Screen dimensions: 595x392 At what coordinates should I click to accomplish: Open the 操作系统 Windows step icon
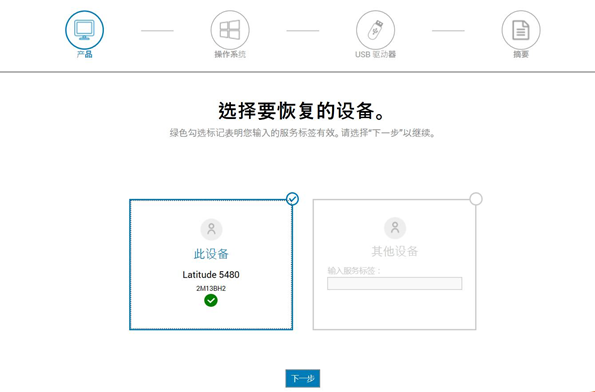click(x=230, y=30)
